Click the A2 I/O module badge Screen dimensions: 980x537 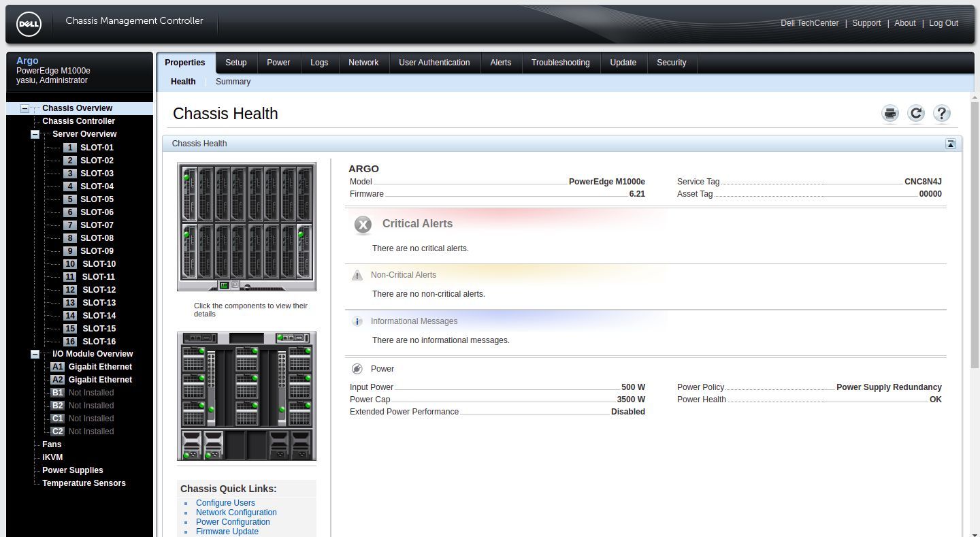tap(58, 380)
